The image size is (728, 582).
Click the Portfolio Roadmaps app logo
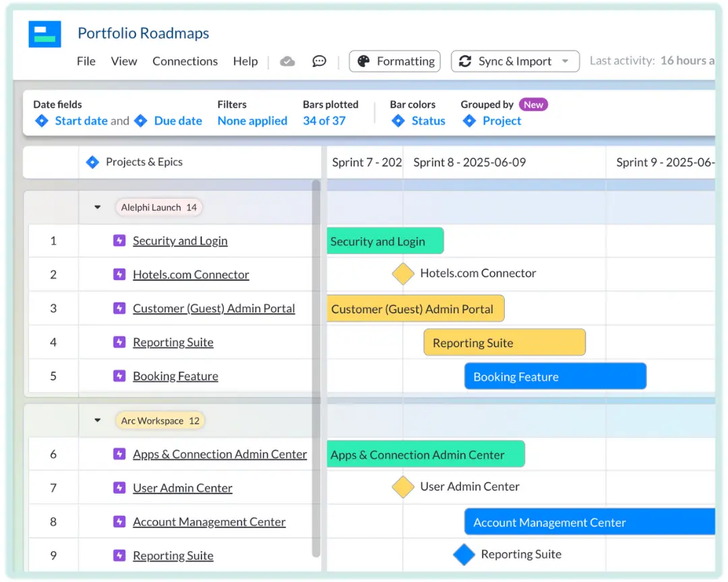coord(44,34)
